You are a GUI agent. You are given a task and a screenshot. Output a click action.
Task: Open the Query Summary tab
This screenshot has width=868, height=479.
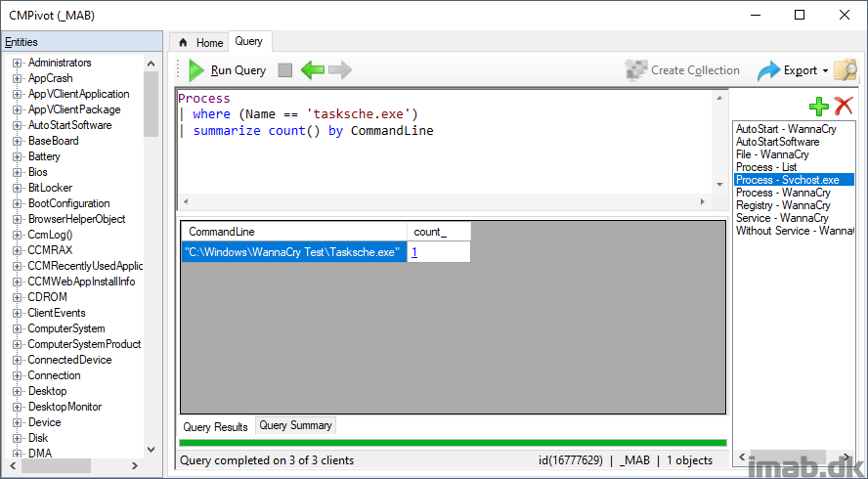295,425
